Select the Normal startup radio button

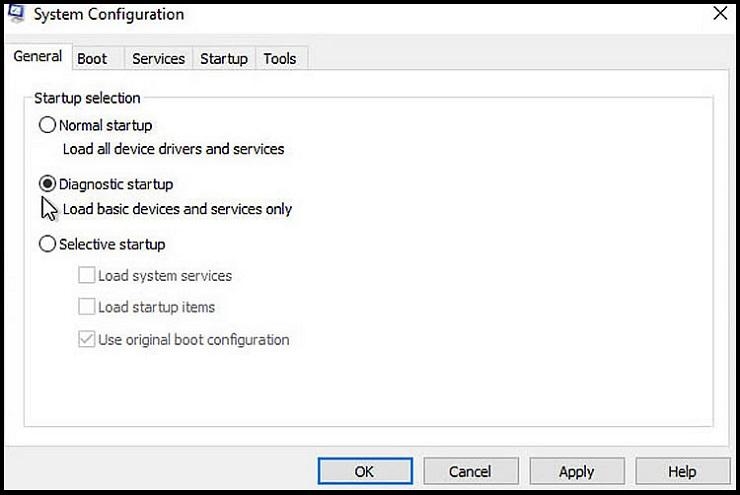47,125
